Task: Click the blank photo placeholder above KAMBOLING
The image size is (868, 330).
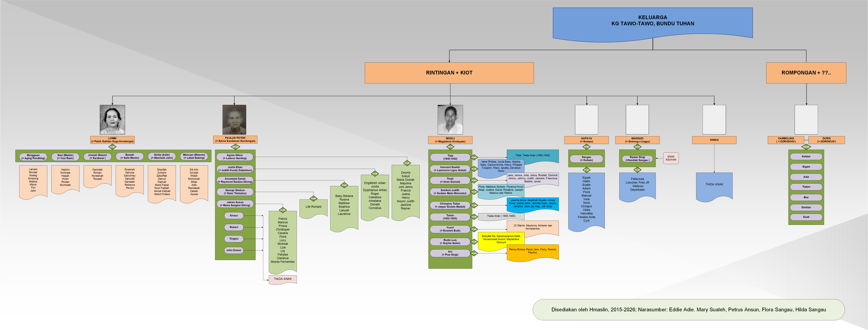Action: click(x=806, y=120)
